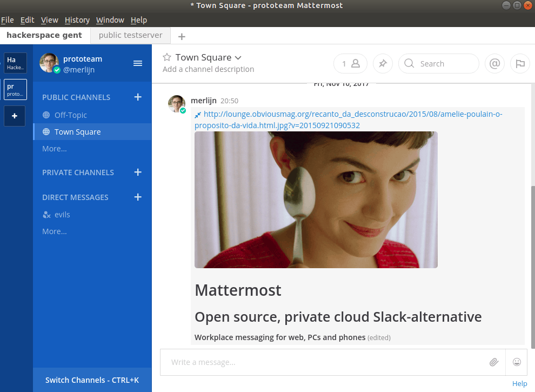Click the prototeam profile picture in sidebar
This screenshot has width=535, height=392.
[50, 63]
